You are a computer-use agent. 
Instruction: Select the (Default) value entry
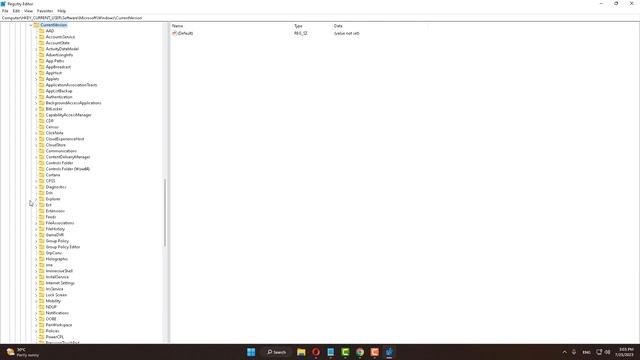(185, 33)
